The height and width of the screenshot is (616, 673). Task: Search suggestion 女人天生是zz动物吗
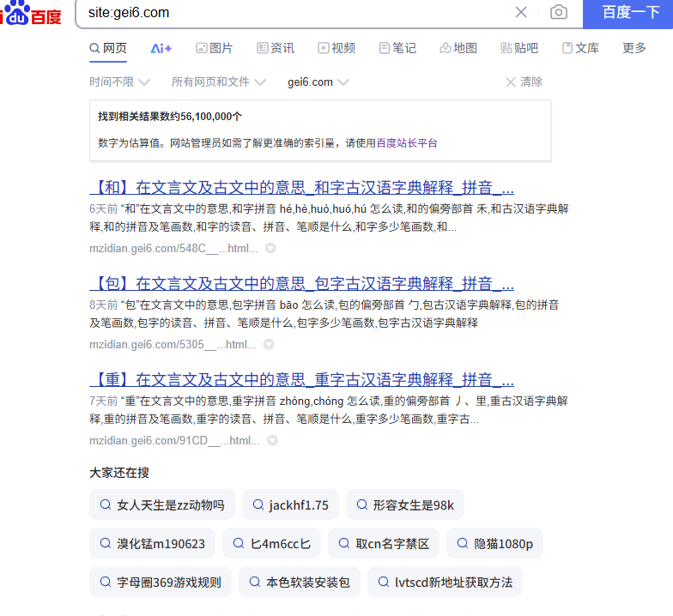coord(162,504)
